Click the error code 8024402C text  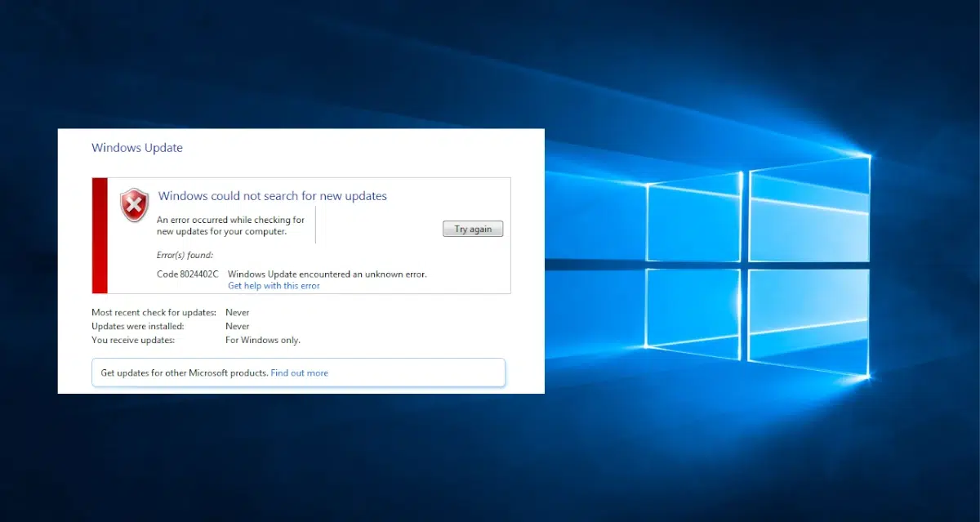pos(186,274)
